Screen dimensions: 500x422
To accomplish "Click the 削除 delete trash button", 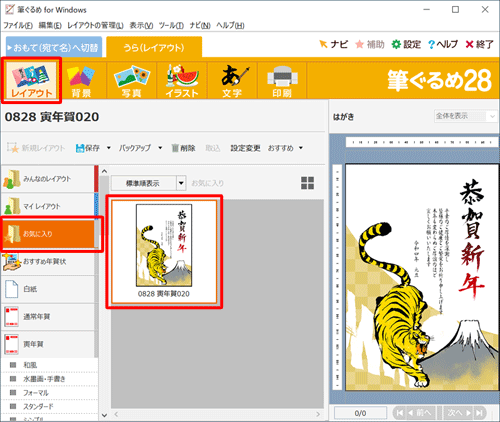I will coord(183,148).
